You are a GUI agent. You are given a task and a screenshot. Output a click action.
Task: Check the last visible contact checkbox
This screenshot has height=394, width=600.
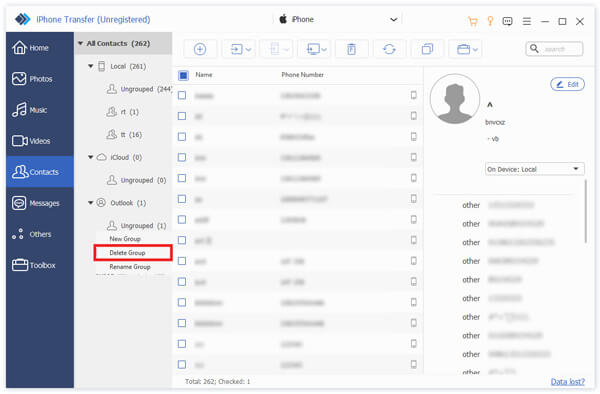tap(182, 365)
